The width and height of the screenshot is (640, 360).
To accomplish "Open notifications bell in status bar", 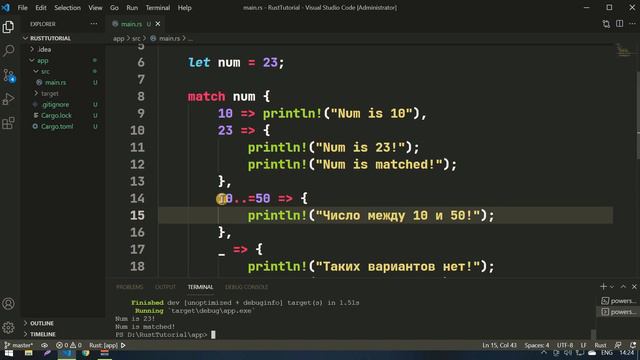I will (633, 345).
